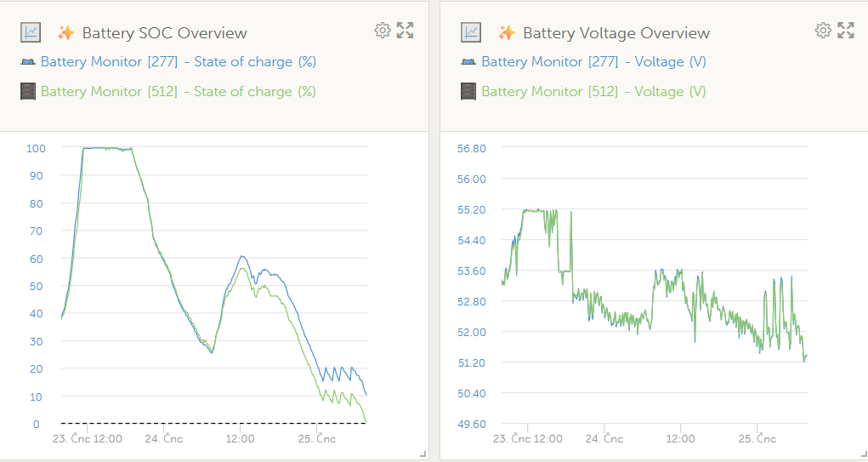Click the 24. Čnc date label on SOC chart
This screenshot has height=462, width=868.
pos(164,439)
